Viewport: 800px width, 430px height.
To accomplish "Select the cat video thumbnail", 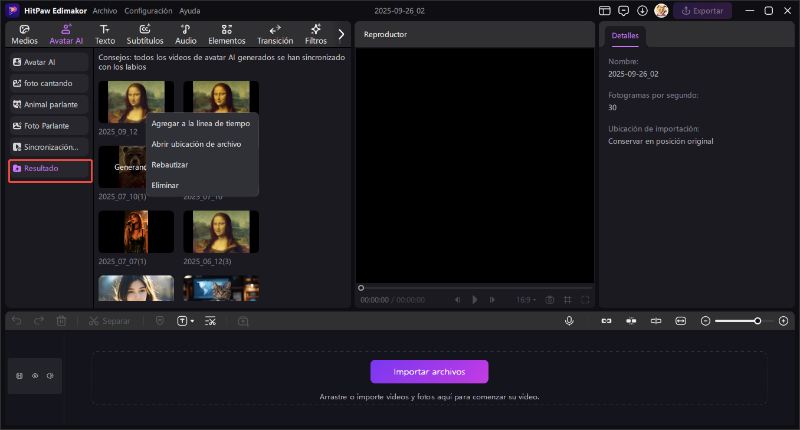I will click(x=221, y=288).
